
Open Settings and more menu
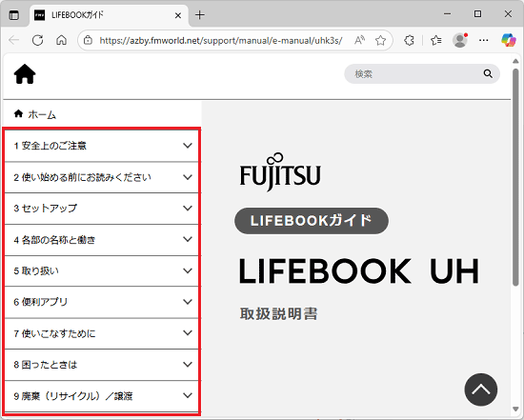484,40
